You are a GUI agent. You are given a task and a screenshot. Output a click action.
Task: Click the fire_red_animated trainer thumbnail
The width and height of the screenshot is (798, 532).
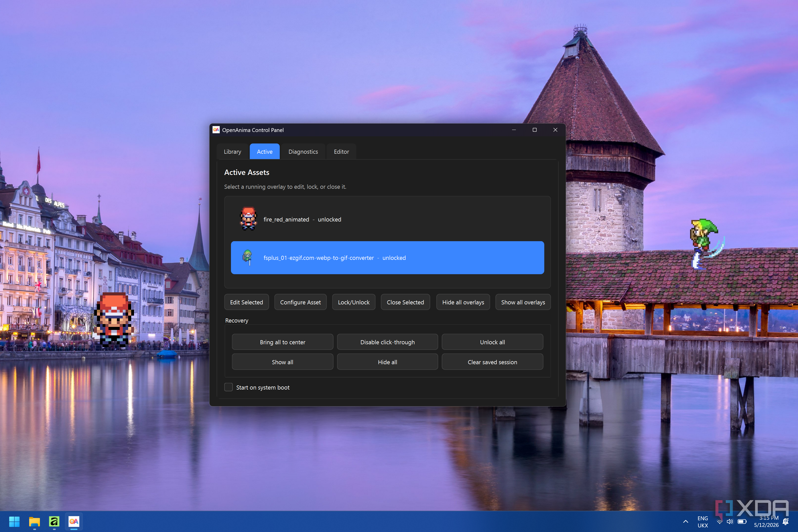tap(248, 219)
